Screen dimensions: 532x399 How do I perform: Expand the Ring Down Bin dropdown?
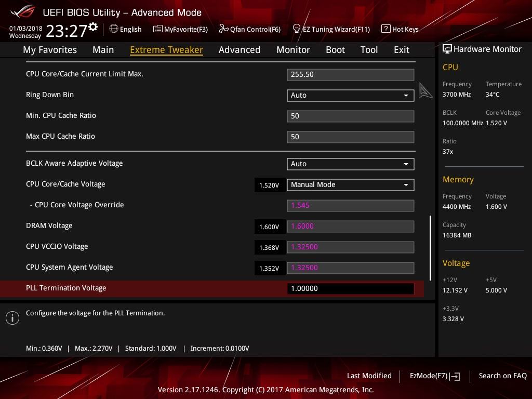click(350, 96)
